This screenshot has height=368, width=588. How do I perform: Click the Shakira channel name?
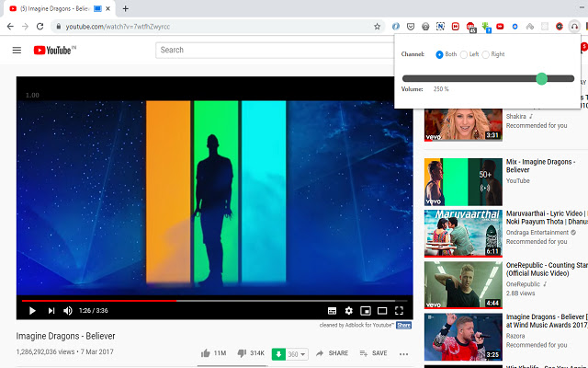click(x=516, y=117)
